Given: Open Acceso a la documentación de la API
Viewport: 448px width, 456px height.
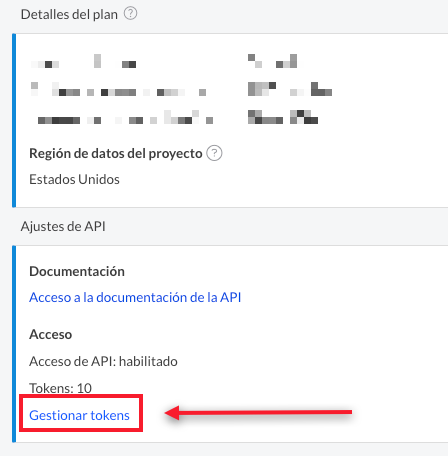Looking at the screenshot, I should pyautogui.click(x=135, y=297).
